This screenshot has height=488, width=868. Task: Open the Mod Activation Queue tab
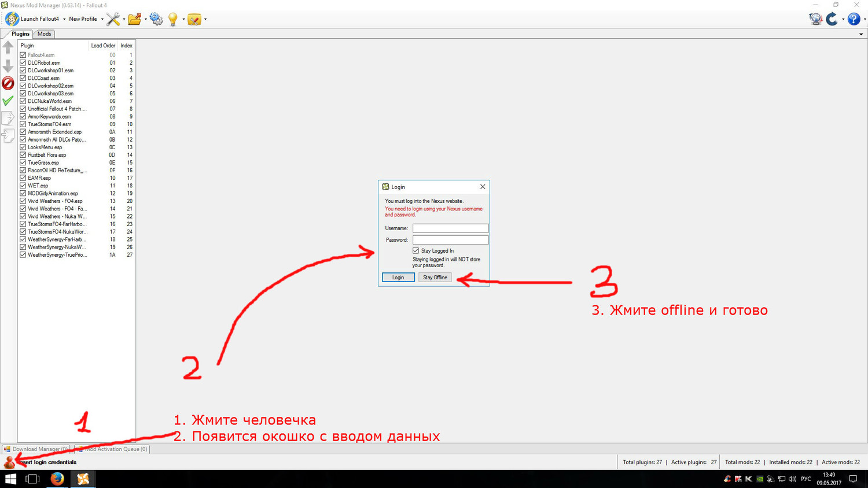(x=112, y=449)
